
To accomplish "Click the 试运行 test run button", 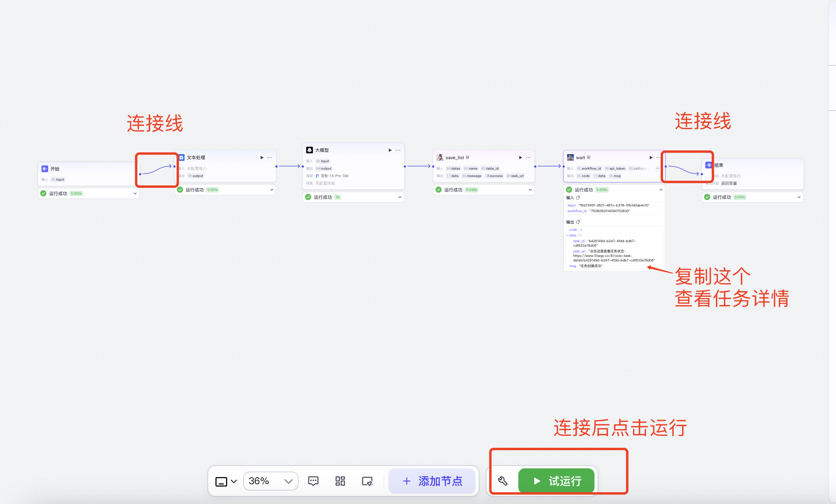I will click(556, 481).
